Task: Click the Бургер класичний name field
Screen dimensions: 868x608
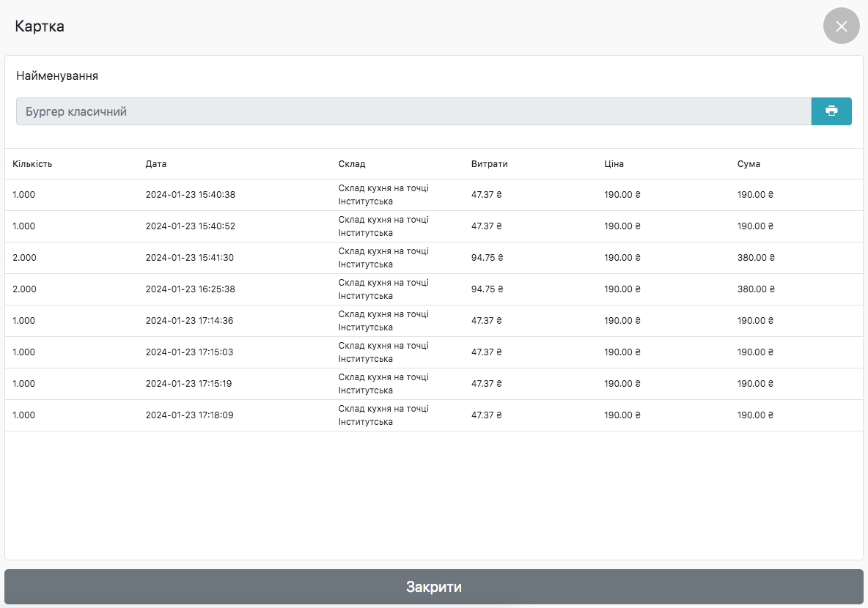Action: tap(413, 111)
